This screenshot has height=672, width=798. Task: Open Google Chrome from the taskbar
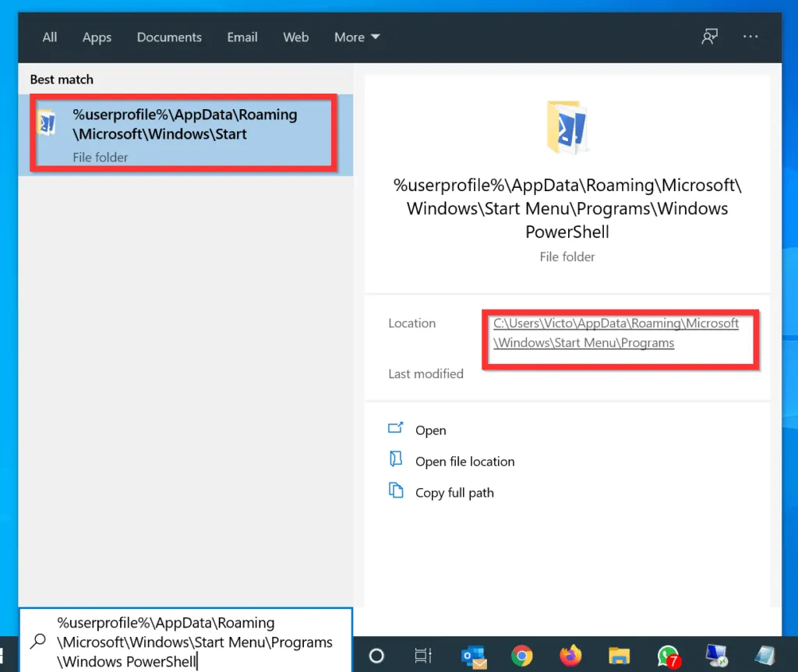click(x=522, y=656)
